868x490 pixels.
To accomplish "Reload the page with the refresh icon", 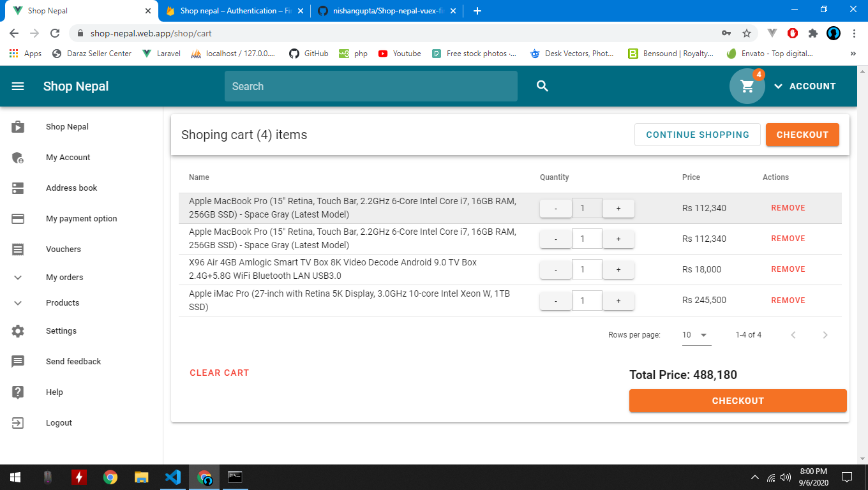I will pyautogui.click(x=55, y=33).
